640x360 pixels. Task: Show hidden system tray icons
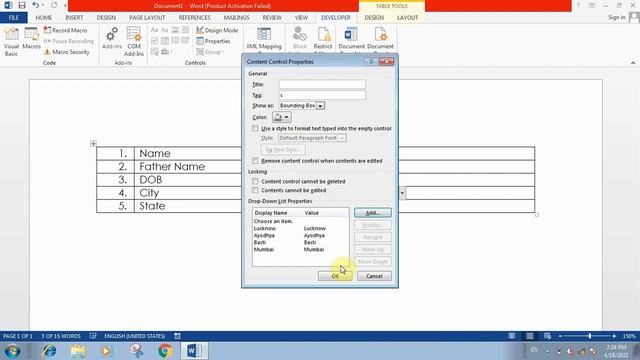pos(547,351)
